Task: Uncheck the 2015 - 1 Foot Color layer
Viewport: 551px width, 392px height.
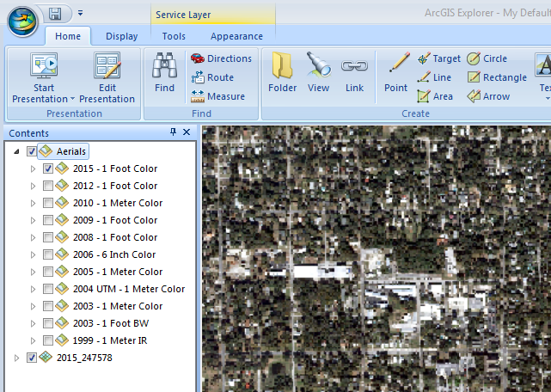Action: click(x=48, y=168)
